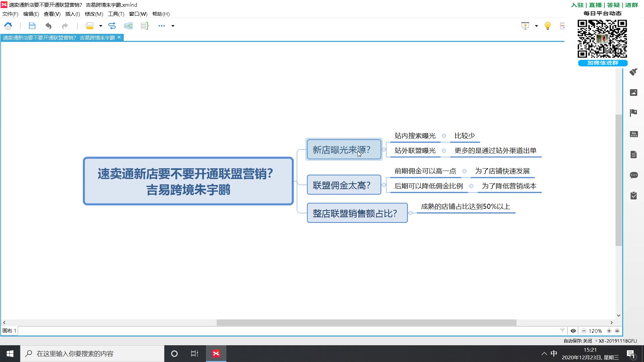Go to the XMind home icon

coord(8,26)
